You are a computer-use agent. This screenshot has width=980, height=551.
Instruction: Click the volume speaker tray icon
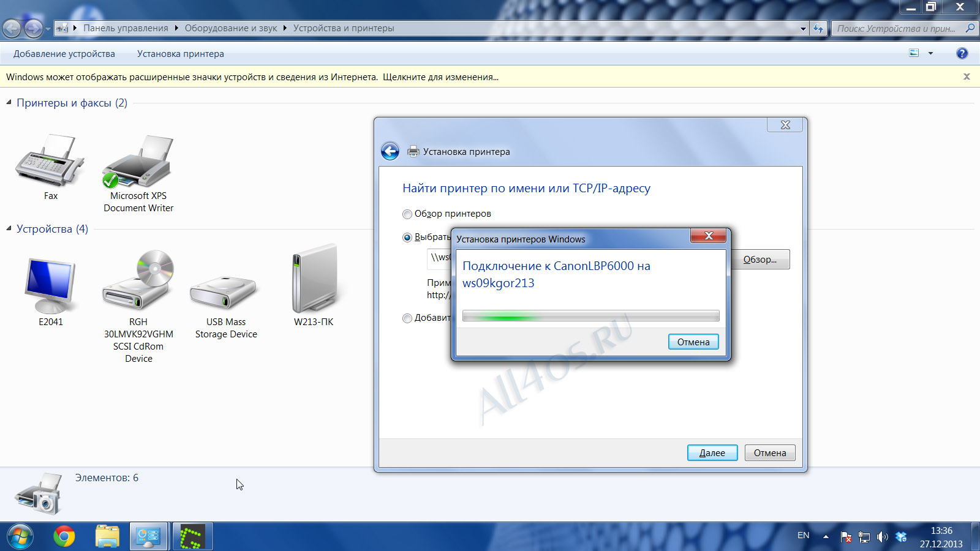tap(882, 537)
